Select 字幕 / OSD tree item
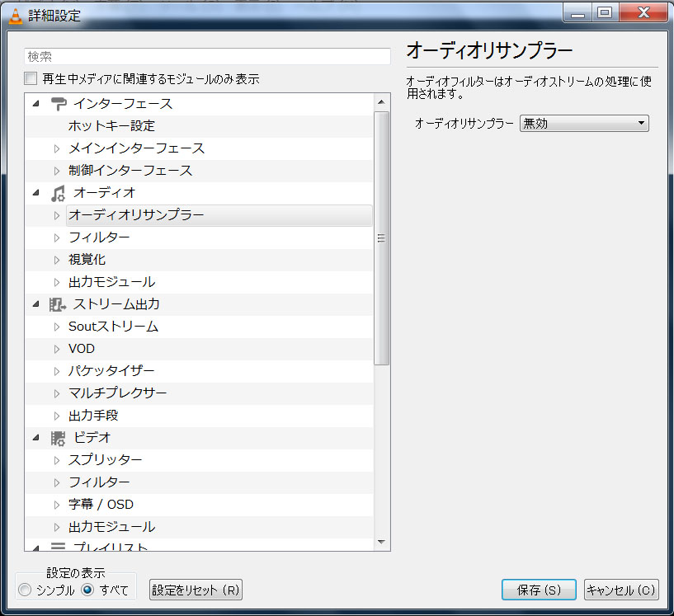The width and height of the screenshot is (674, 616). pyautogui.click(x=101, y=505)
